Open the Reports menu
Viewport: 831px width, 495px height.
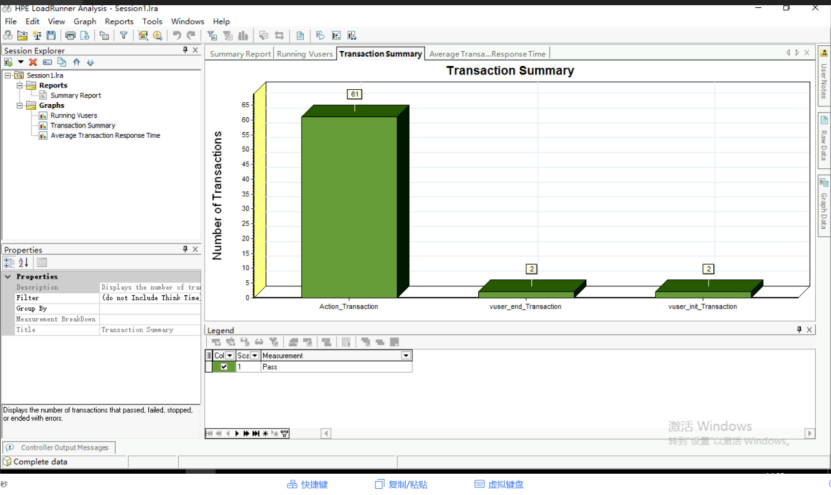coord(119,21)
